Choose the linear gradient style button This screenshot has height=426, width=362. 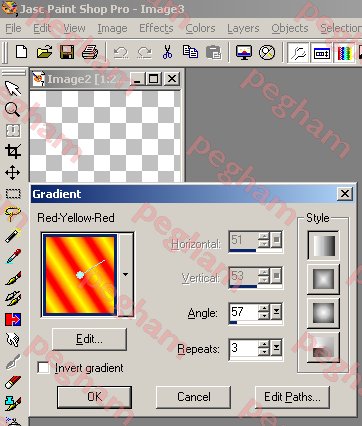(323, 245)
